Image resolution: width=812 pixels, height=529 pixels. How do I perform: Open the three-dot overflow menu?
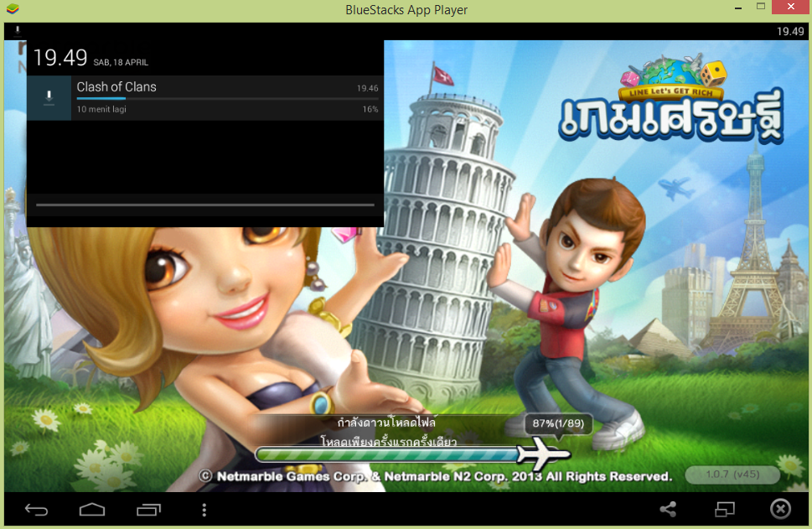click(204, 510)
